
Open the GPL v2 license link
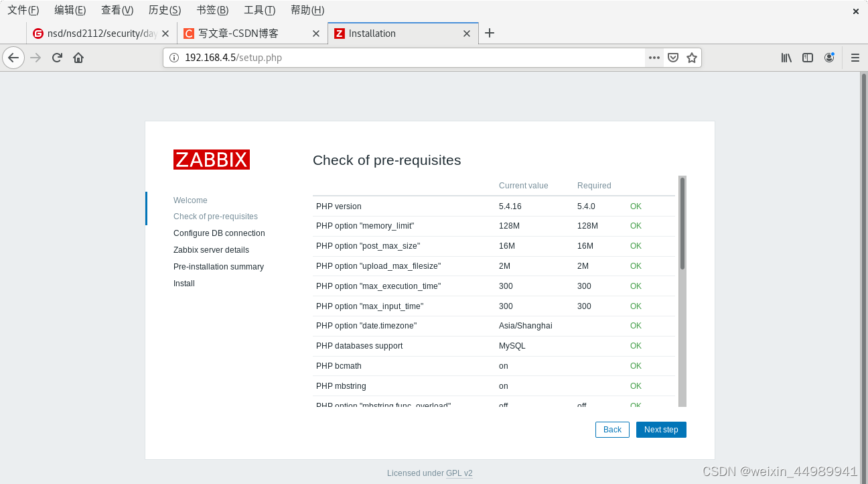point(459,473)
